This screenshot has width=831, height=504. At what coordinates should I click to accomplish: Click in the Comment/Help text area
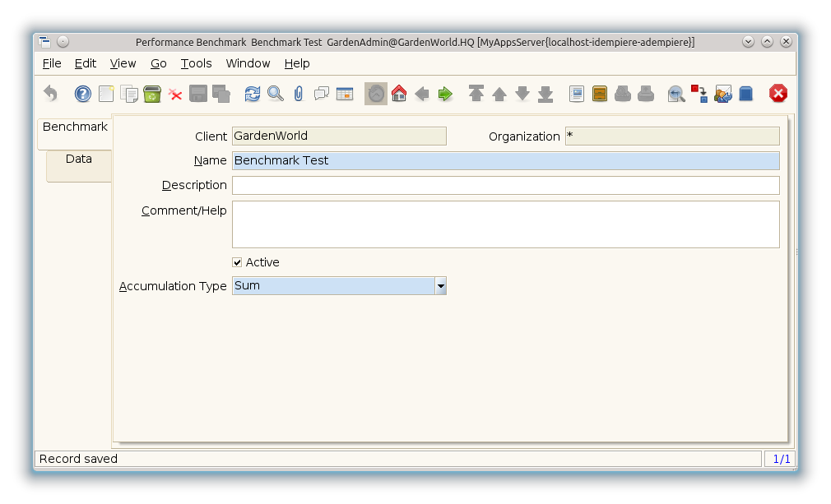pyautogui.click(x=505, y=224)
